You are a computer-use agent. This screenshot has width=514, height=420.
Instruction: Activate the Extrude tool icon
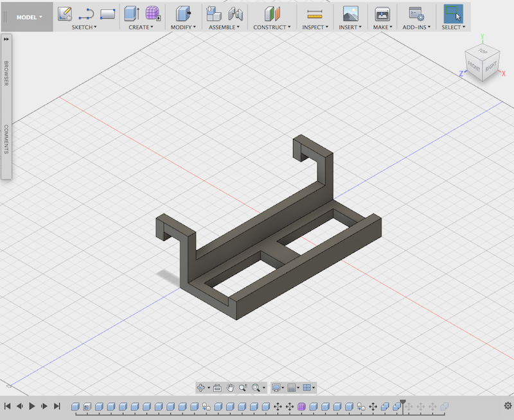tap(132, 13)
